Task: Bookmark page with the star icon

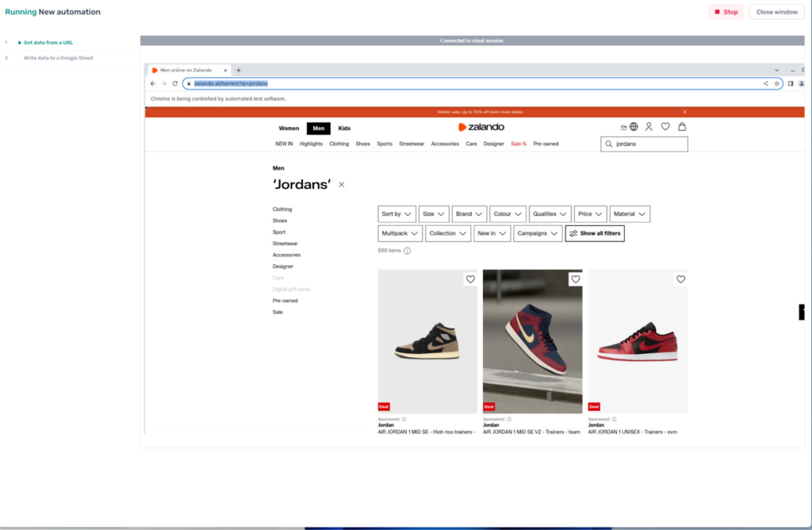Action: [777, 83]
